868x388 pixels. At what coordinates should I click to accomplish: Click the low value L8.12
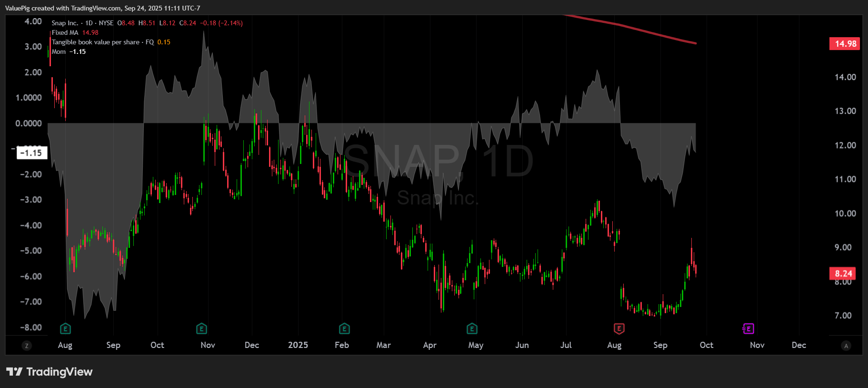(167, 23)
